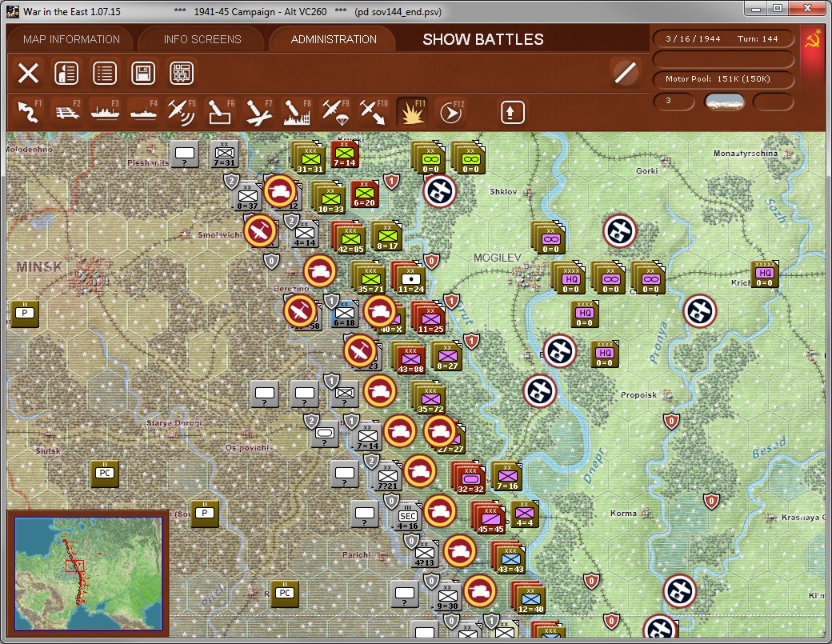This screenshot has width=832, height=644.
Task: Click the airfield bombing marker next to Shklov
Action: tap(440, 191)
